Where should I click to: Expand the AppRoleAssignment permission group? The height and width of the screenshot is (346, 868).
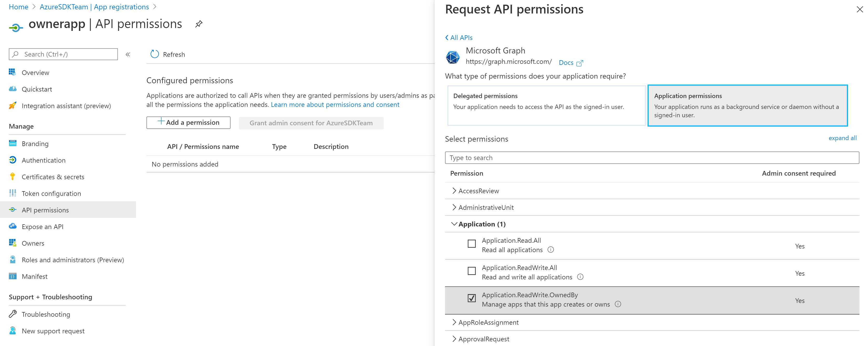tap(454, 322)
